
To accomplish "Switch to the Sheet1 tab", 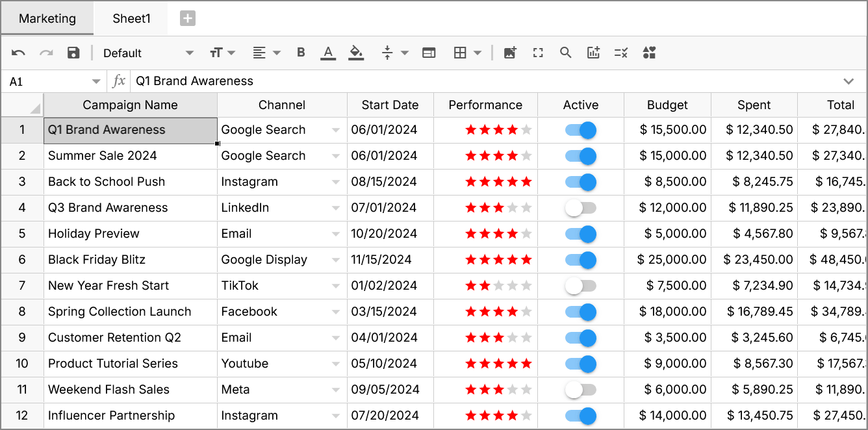I will tap(131, 19).
